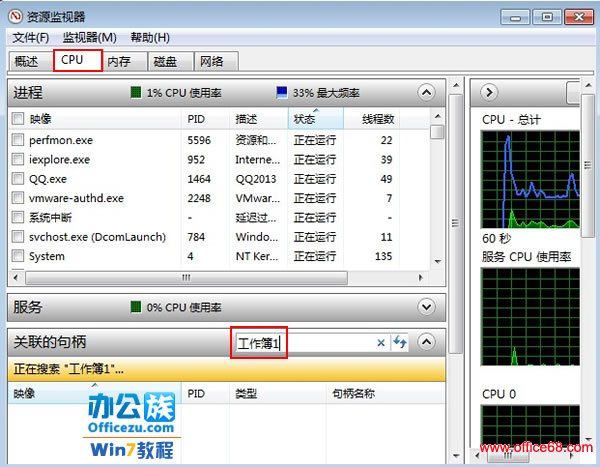The width and height of the screenshot is (600, 467).
Task: Switch to the 内存 tab
Action: pos(125,61)
